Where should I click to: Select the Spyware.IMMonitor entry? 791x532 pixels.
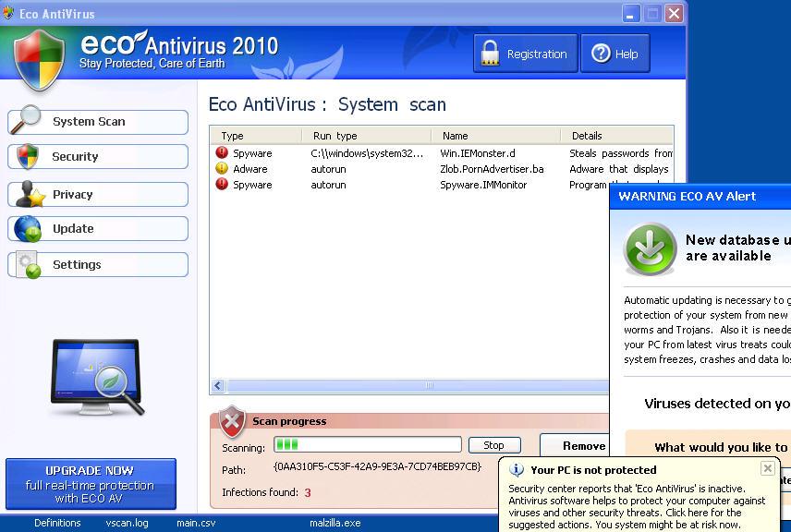(x=483, y=185)
